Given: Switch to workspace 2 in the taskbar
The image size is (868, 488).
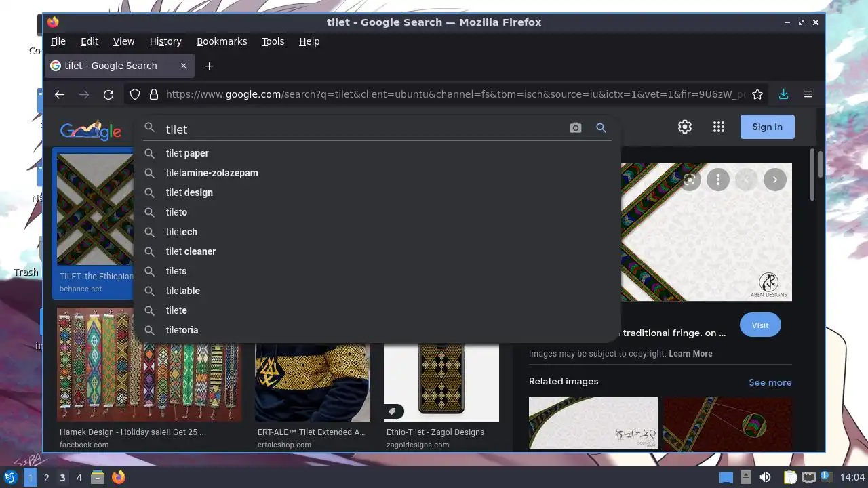Looking at the screenshot, I should (46, 478).
